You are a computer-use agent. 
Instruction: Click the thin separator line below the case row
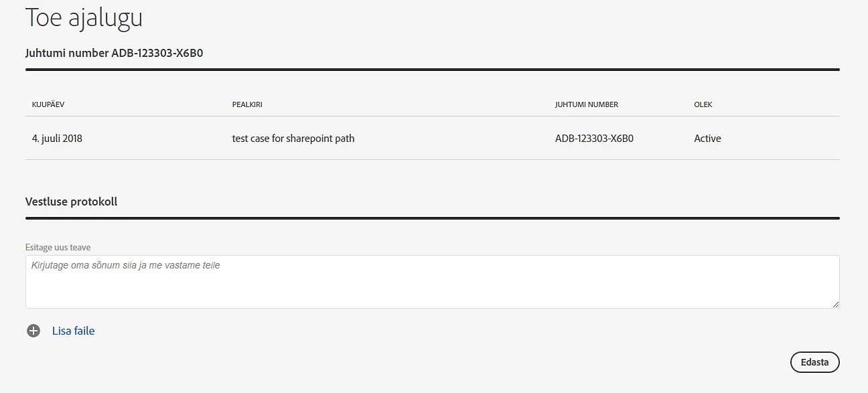click(432, 159)
